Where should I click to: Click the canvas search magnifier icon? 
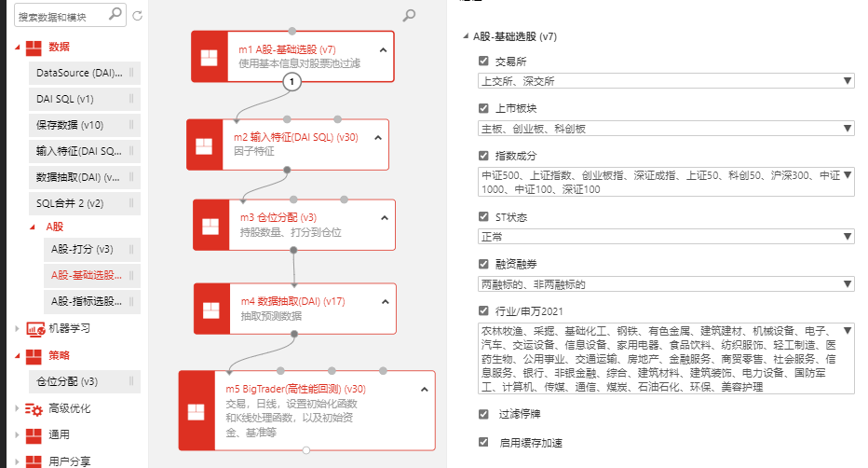pos(409,15)
